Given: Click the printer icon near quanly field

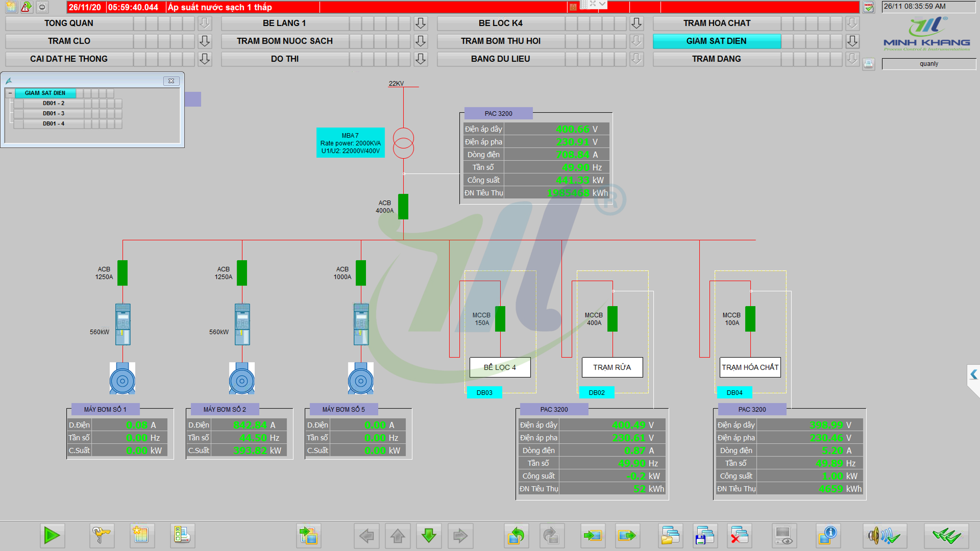Looking at the screenshot, I should tap(868, 64).
